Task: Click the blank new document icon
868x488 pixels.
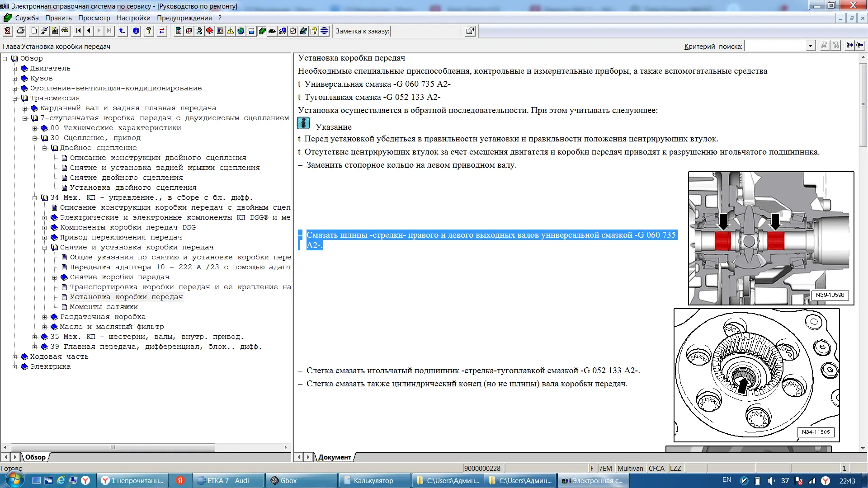Action: tap(34, 31)
